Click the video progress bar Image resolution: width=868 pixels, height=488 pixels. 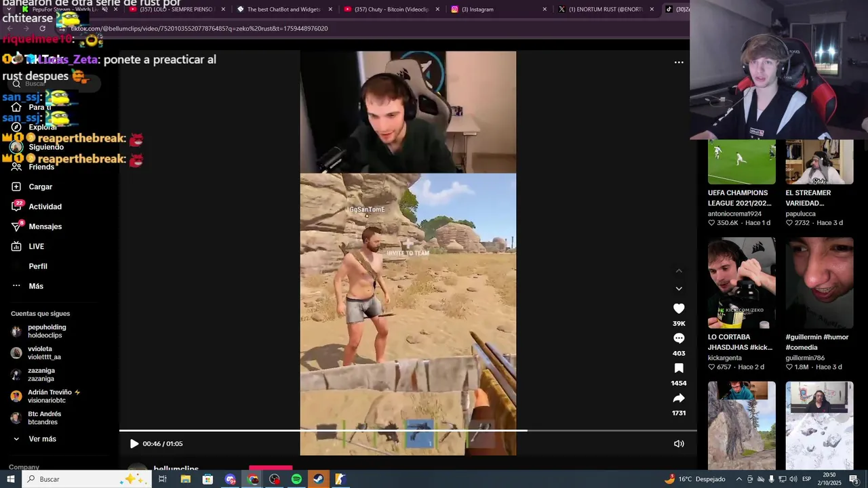coord(408,430)
